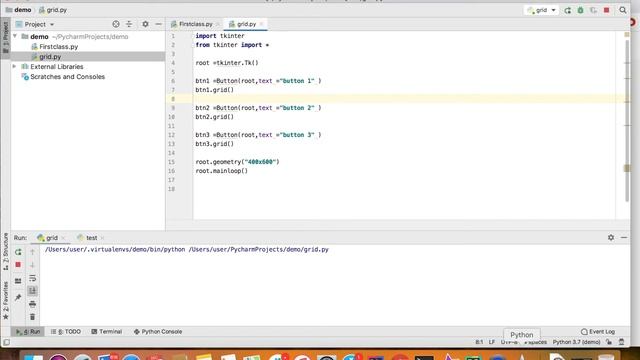Open the Event Log
The image size is (640, 360).
point(598,332)
